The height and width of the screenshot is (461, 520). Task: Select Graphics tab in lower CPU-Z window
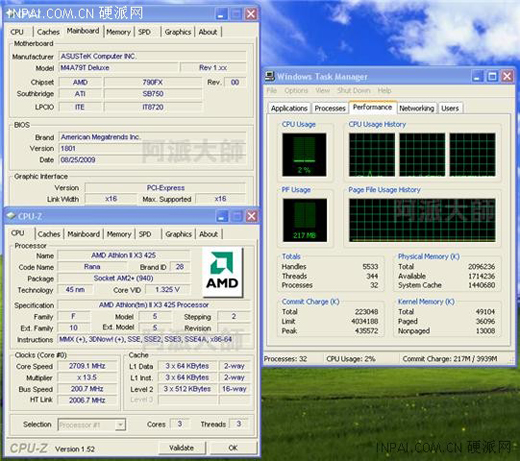[x=178, y=234]
